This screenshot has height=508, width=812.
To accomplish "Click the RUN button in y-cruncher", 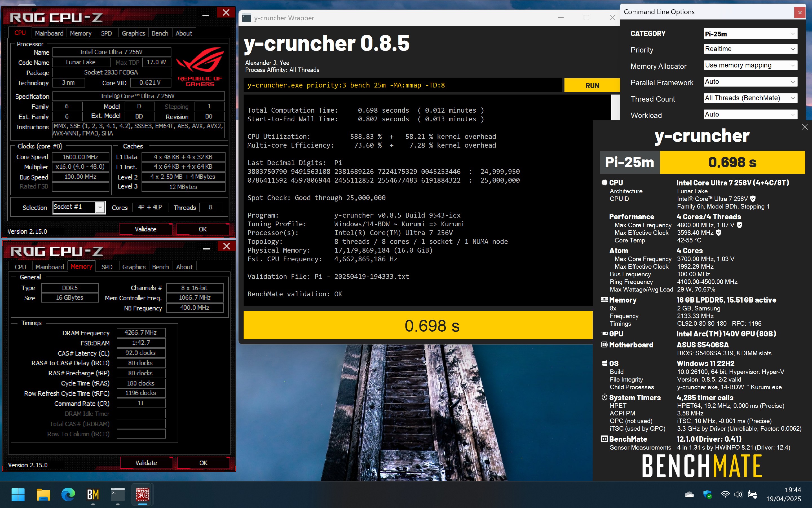I will (x=592, y=85).
